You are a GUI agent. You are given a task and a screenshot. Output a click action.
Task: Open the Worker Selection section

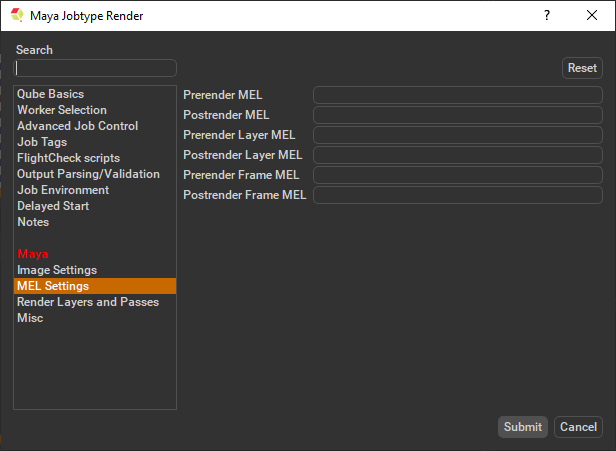[62, 110]
